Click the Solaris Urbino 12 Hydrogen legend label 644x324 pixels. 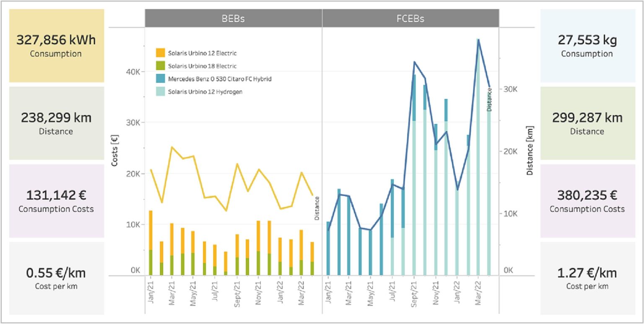205,91
